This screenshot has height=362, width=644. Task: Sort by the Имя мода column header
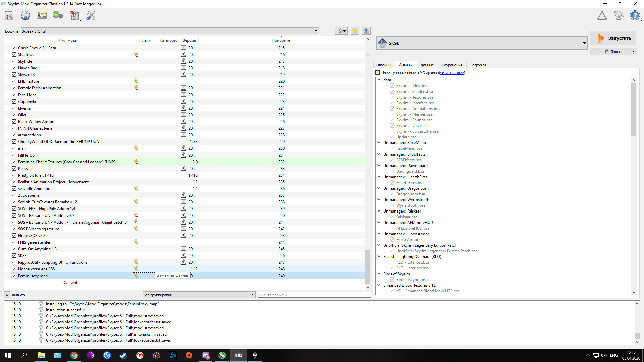67,40
